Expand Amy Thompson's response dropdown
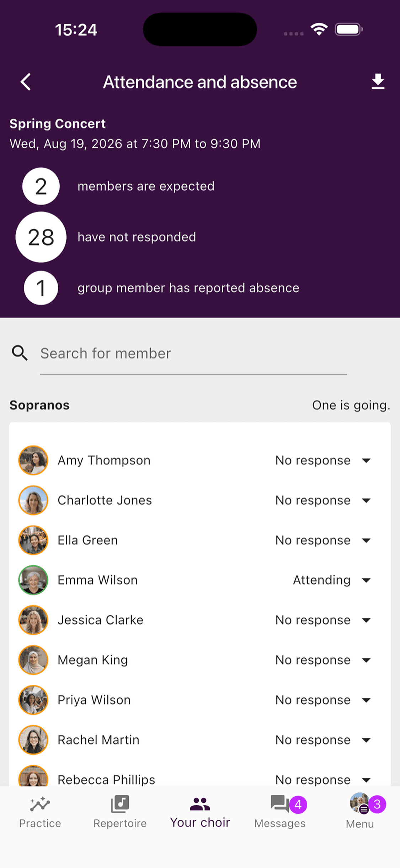Screen dimensions: 400x868 323,460
